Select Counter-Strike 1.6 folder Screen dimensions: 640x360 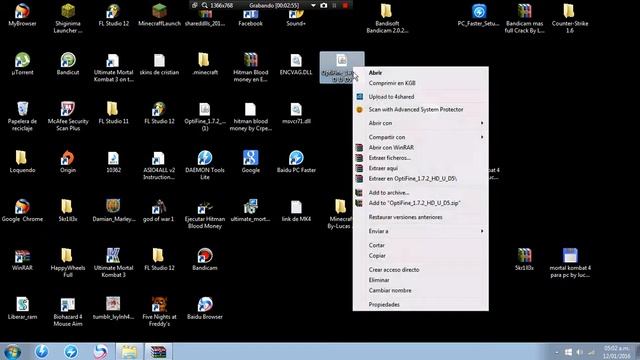point(570,18)
